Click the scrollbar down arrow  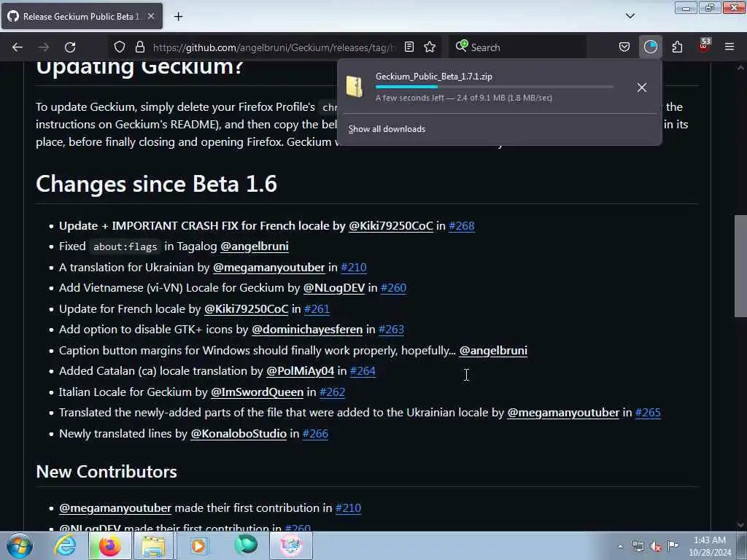[740, 524]
